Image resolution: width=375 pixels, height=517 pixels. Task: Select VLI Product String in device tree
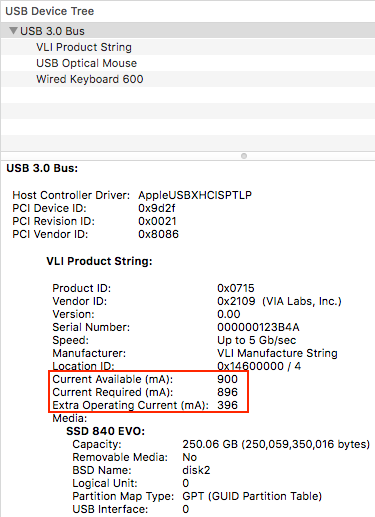click(x=188, y=47)
